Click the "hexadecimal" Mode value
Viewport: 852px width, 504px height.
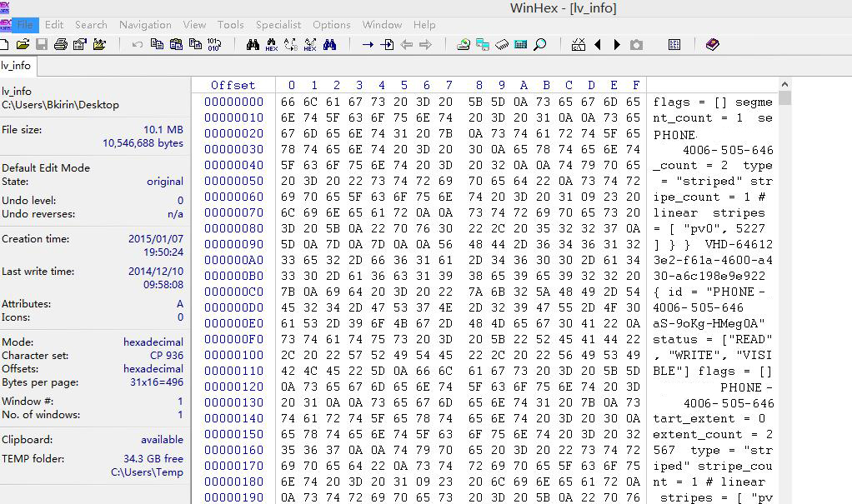pos(153,342)
